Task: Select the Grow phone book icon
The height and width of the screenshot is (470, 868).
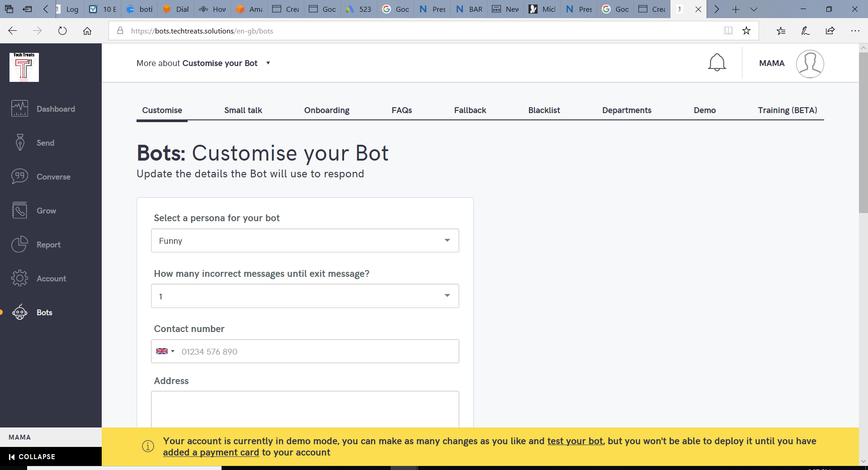Action: (19, 210)
